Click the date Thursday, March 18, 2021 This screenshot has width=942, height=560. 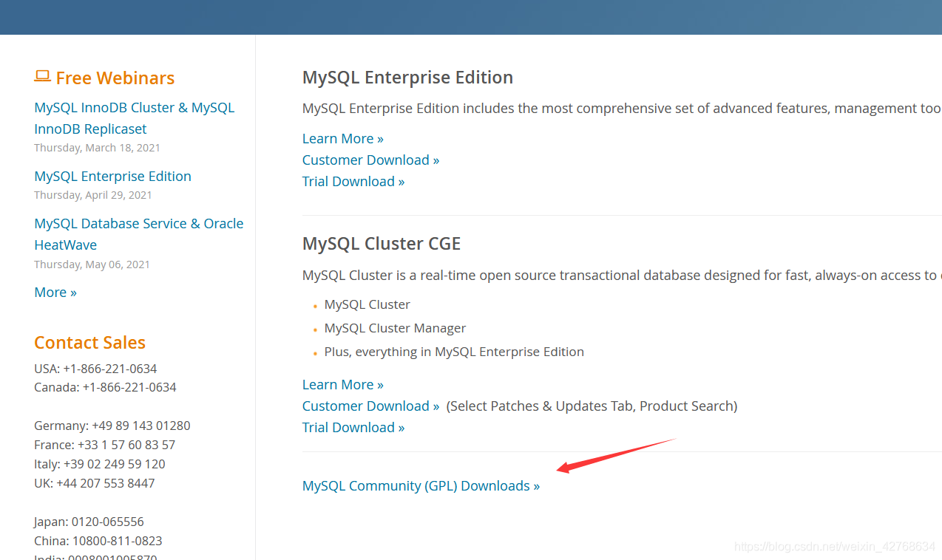(x=97, y=148)
